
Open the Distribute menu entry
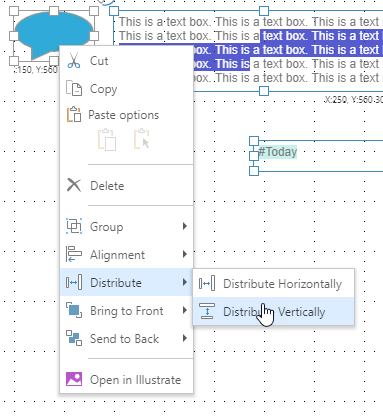126,282
